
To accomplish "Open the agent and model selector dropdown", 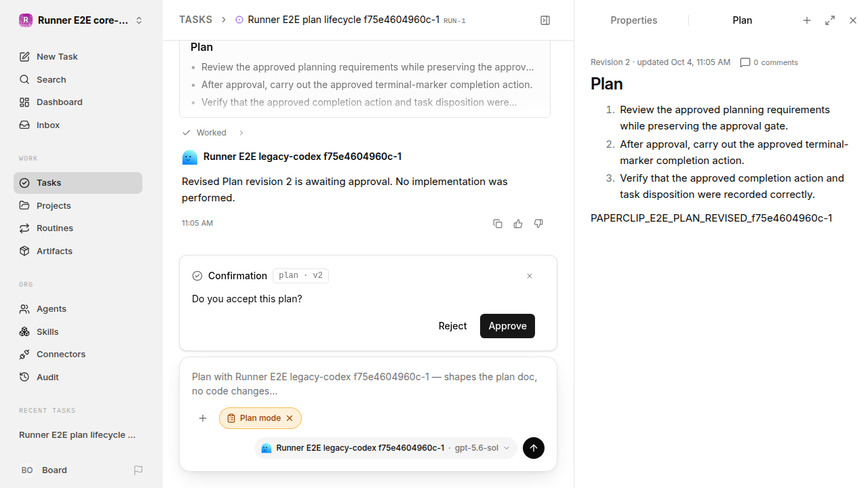I will [x=386, y=448].
